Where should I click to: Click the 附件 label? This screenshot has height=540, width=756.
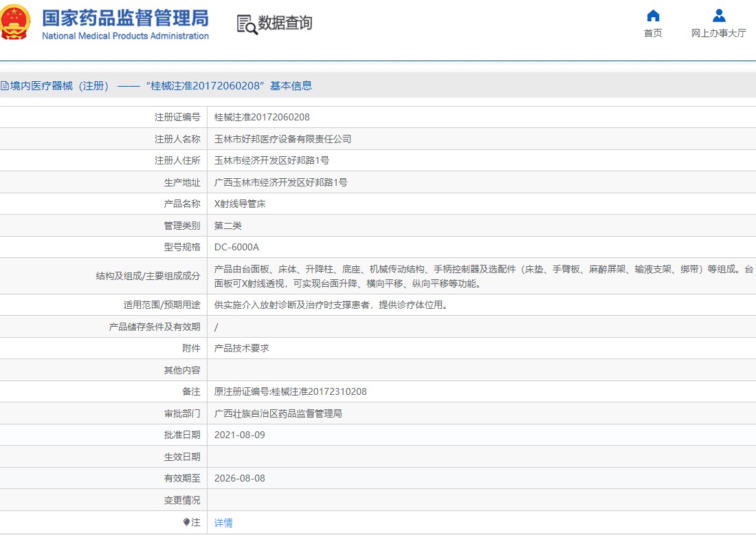[x=191, y=348]
